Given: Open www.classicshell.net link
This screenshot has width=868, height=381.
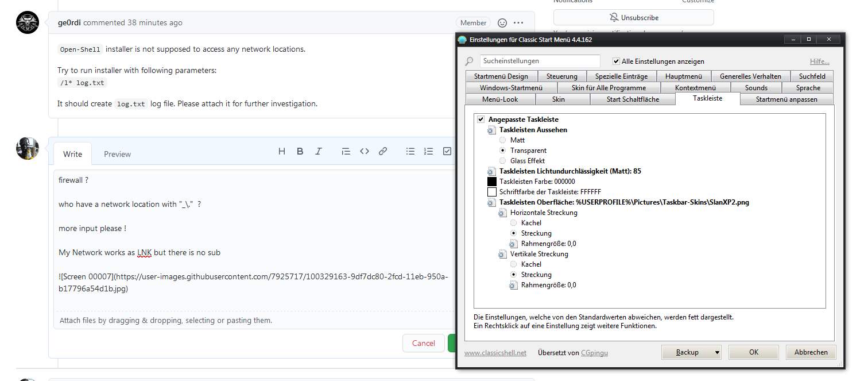Looking at the screenshot, I should tap(495, 353).
